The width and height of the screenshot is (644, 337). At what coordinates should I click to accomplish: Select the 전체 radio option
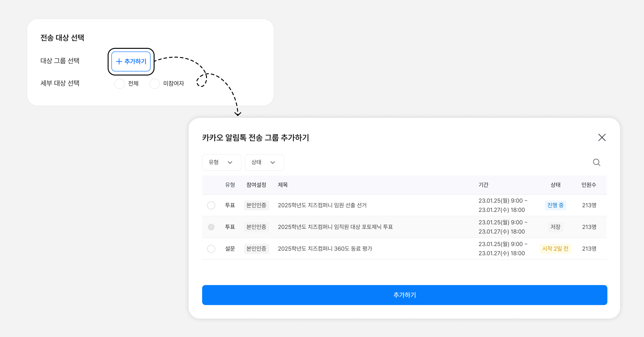[120, 83]
